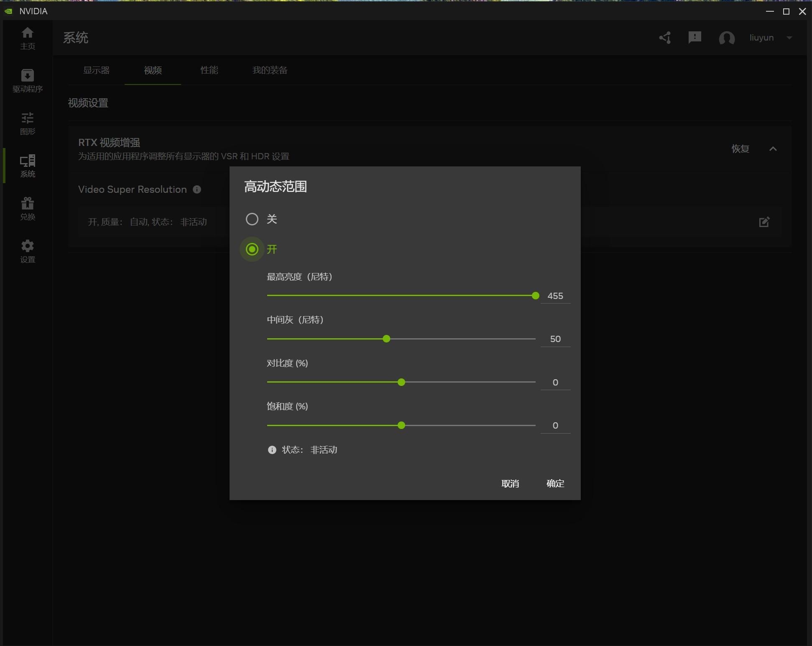Click the 中间灰 value field showing 50
This screenshot has height=646, width=812.
pyautogui.click(x=555, y=339)
